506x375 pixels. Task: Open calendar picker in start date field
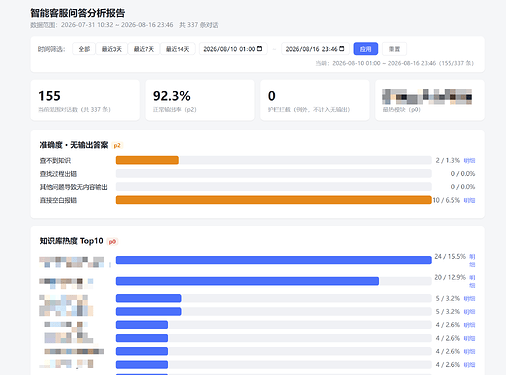click(x=259, y=49)
